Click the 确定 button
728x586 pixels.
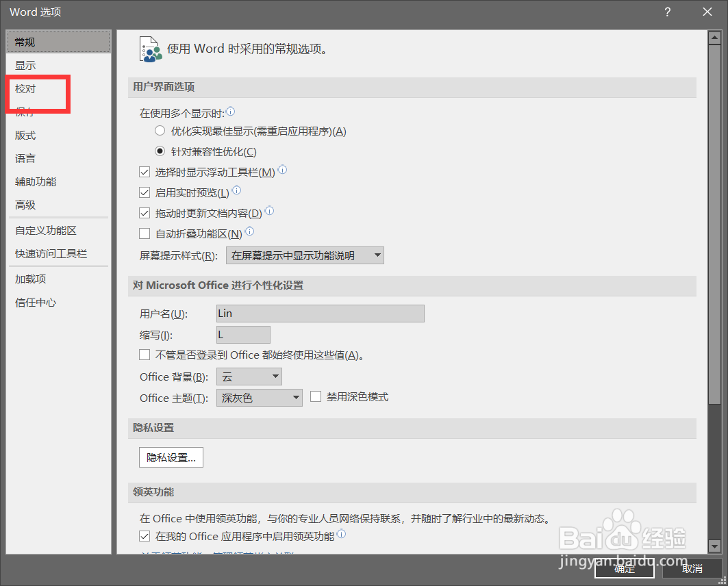tap(625, 568)
